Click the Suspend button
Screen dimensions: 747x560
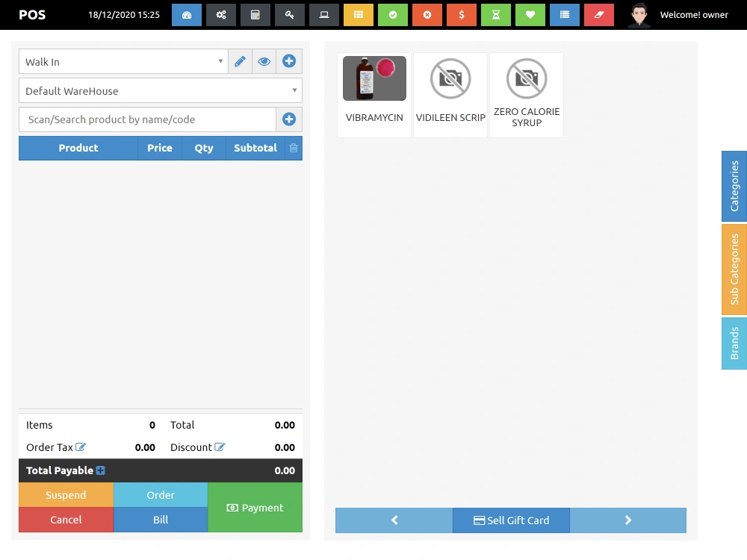[66, 495]
